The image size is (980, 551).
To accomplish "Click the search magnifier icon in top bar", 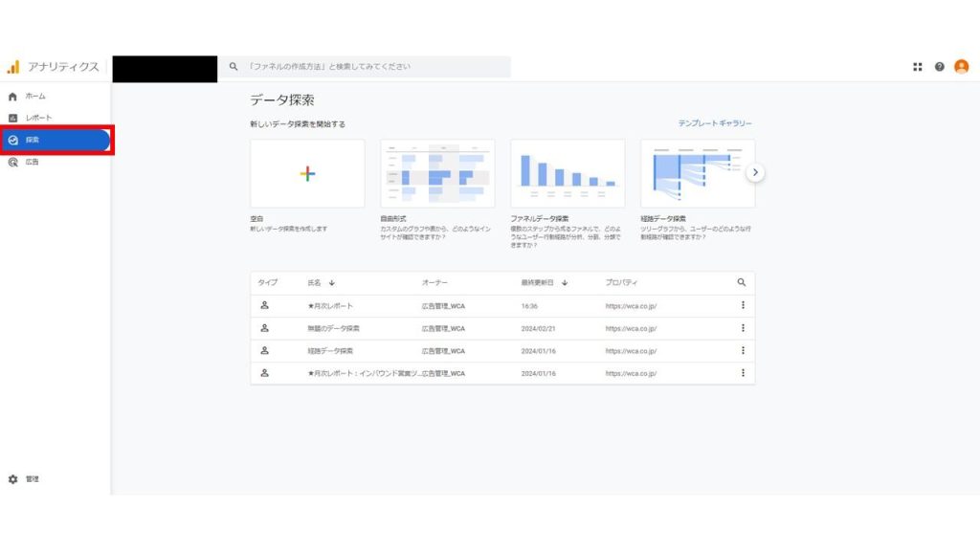I will coord(234,66).
